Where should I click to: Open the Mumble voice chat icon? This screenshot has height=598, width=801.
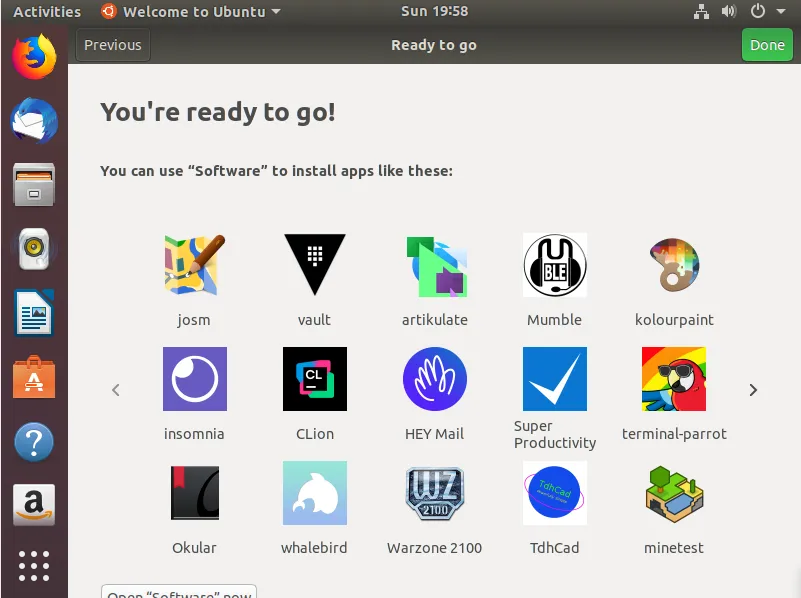pyautogui.click(x=554, y=265)
